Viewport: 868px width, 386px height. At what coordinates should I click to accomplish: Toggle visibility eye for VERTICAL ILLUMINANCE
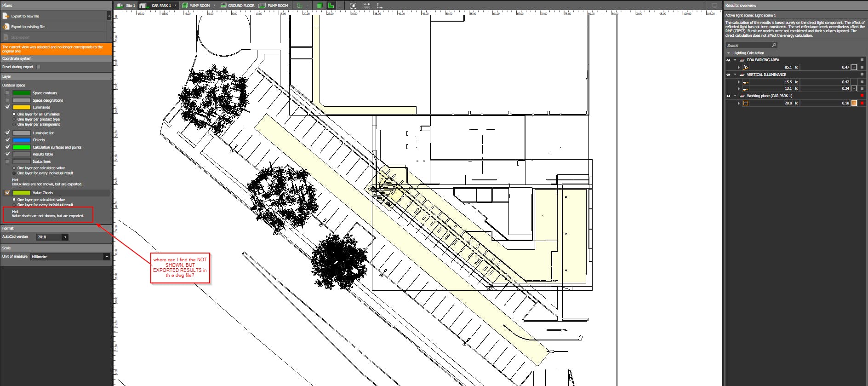728,75
